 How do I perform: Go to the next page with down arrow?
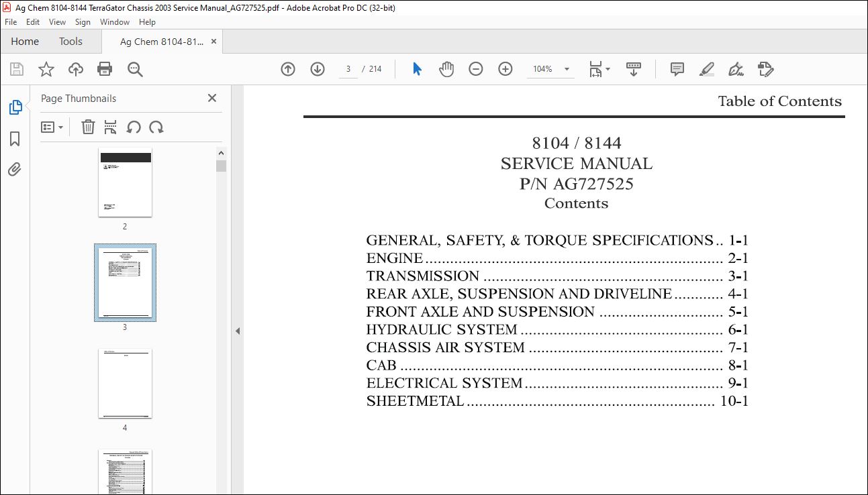pos(318,69)
